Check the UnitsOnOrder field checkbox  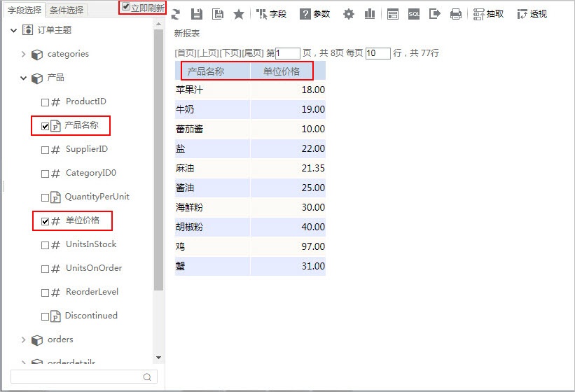point(45,269)
